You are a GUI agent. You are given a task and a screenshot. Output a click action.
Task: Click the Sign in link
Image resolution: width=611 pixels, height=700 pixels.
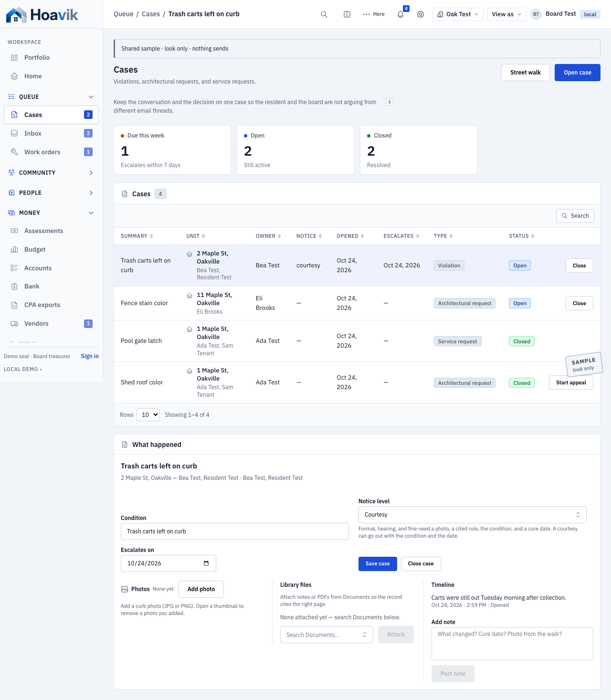tap(90, 356)
